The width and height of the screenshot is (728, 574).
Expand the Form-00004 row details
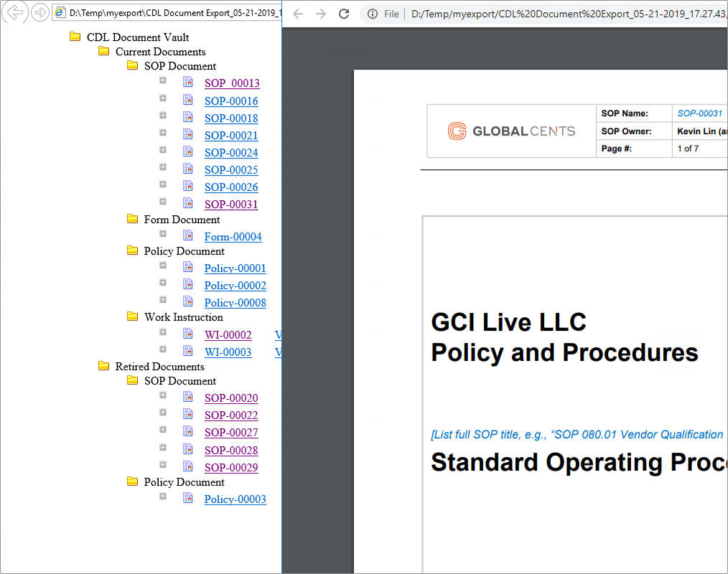coord(163,233)
